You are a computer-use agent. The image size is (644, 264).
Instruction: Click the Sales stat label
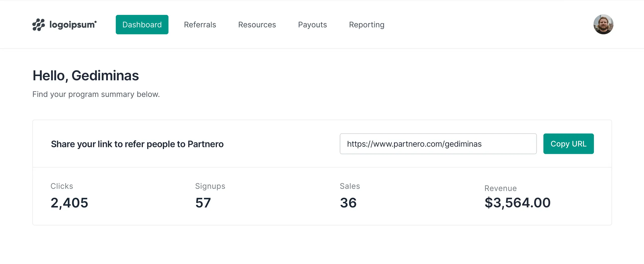click(350, 186)
